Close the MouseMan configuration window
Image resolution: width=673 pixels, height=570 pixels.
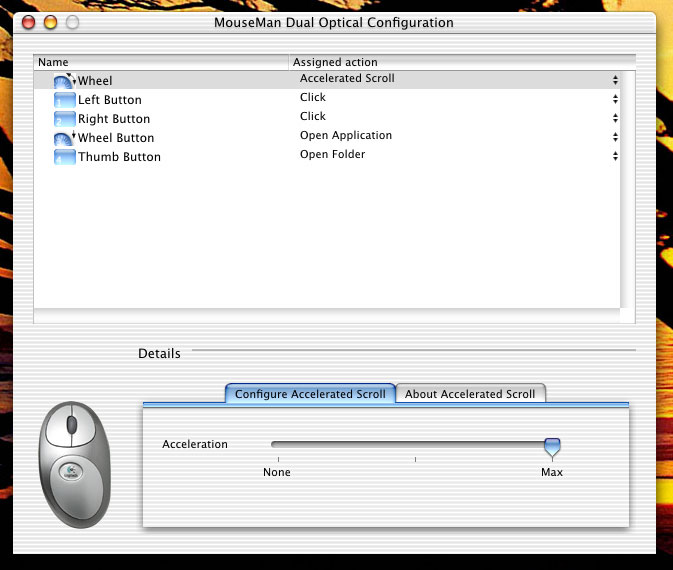tap(28, 22)
